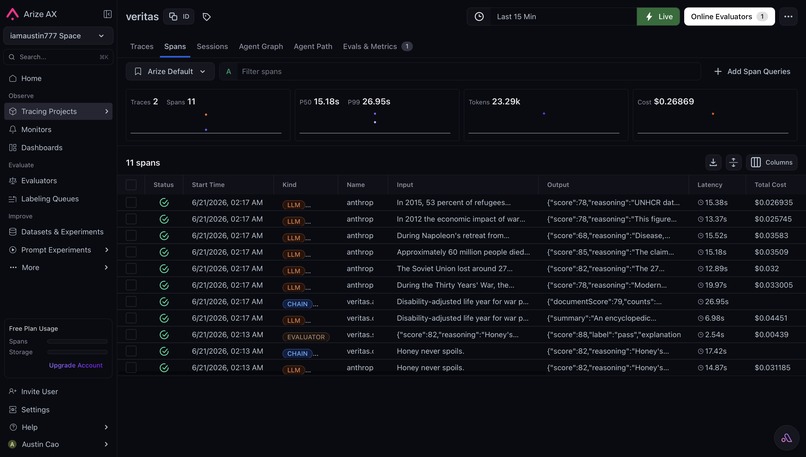Click Austin Cao avatar icon
This screenshot has height=457, width=806.
(x=12, y=444)
